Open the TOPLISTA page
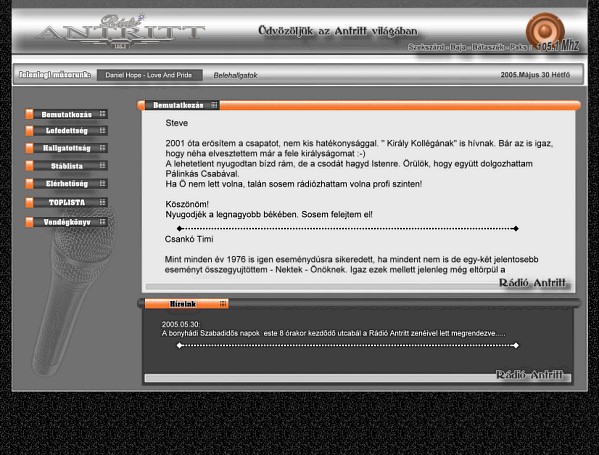 66,202
